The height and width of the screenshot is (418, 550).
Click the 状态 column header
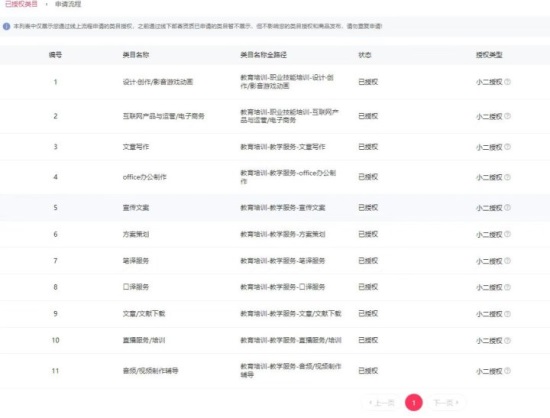click(x=365, y=55)
